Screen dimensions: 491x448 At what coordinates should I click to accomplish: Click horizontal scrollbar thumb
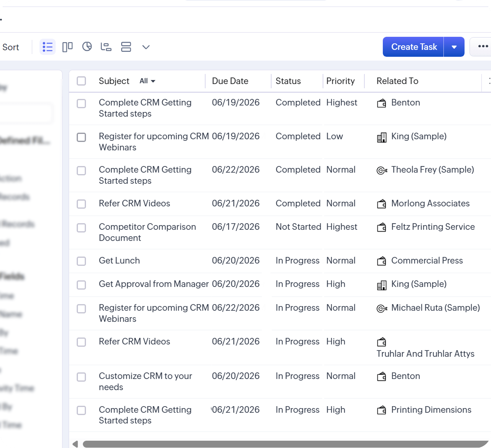[x=286, y=444]
